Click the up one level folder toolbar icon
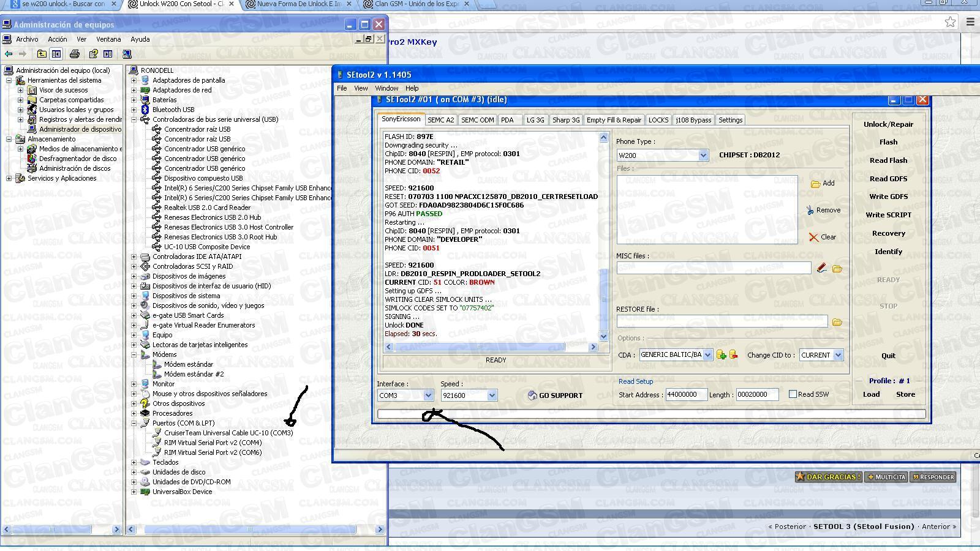980x551 pixels. pyautogui.click(x=42, y=54)
